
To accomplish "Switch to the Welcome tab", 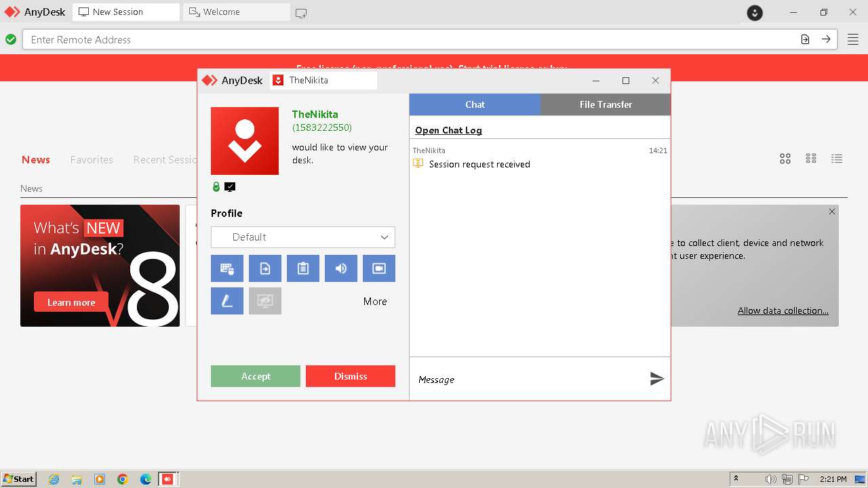I will pyautogui.click(x=237, y=12).
